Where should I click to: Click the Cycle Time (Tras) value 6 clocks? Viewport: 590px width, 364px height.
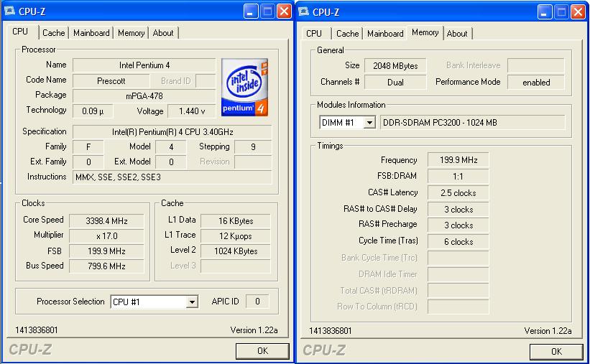tap(458, 242)
